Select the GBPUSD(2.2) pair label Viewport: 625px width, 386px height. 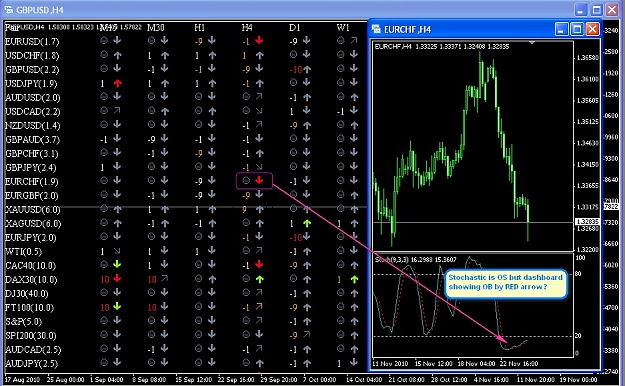(32, 69)
